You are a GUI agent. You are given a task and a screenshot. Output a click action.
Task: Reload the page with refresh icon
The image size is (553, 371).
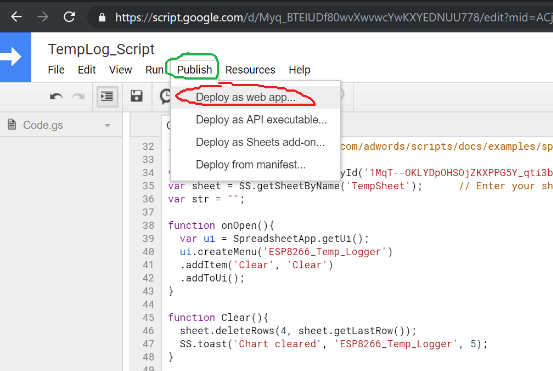point(69,17)
